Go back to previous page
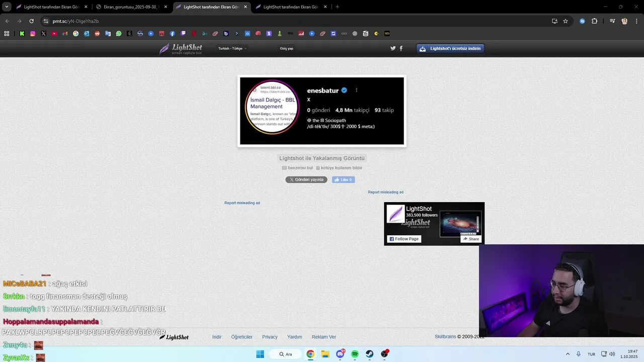Viewport: 644px width, 362px height. (7, 21)
